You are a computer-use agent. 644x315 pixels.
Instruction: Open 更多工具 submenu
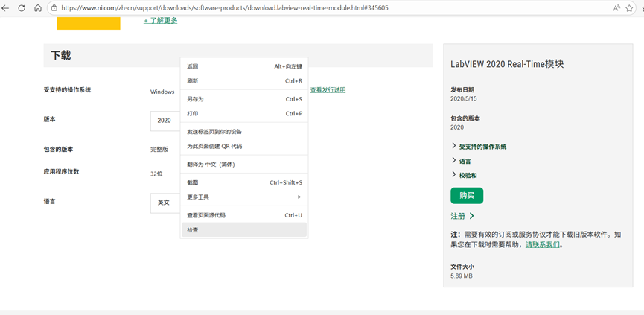[x=244, y=197]
